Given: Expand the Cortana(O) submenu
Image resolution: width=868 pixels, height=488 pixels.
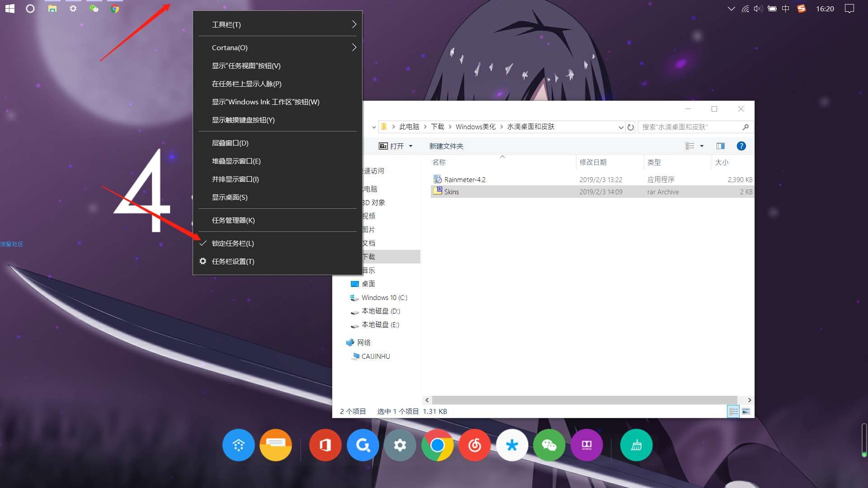Looking at the screenshot, I should click(x=278, y=47).
